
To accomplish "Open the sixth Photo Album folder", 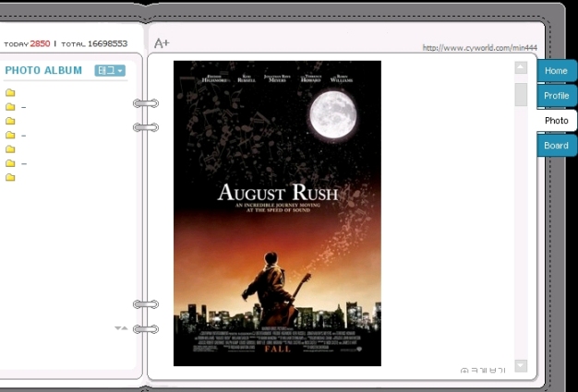I will point(10,163).
